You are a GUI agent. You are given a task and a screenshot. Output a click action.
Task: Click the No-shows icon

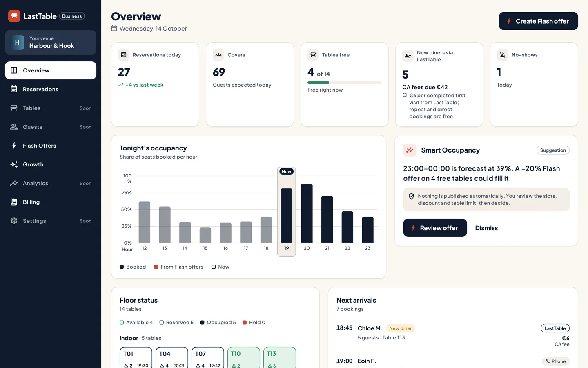point(503,55)
